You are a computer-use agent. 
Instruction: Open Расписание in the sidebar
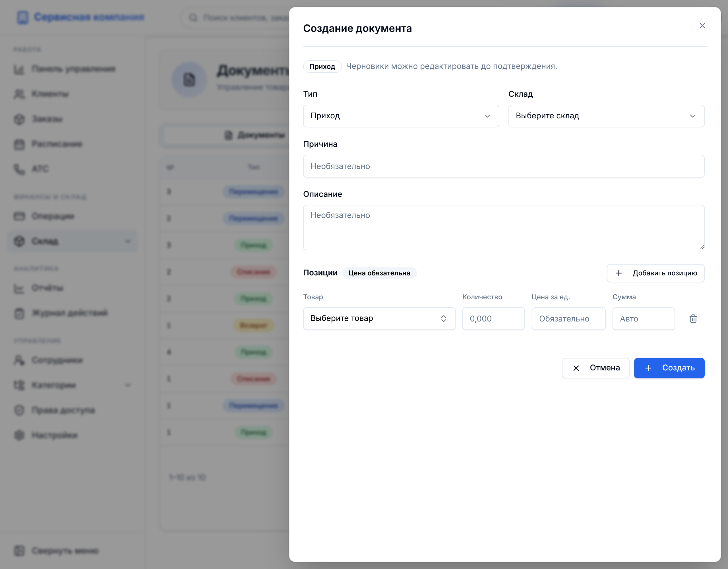click(x=72, y=144)
